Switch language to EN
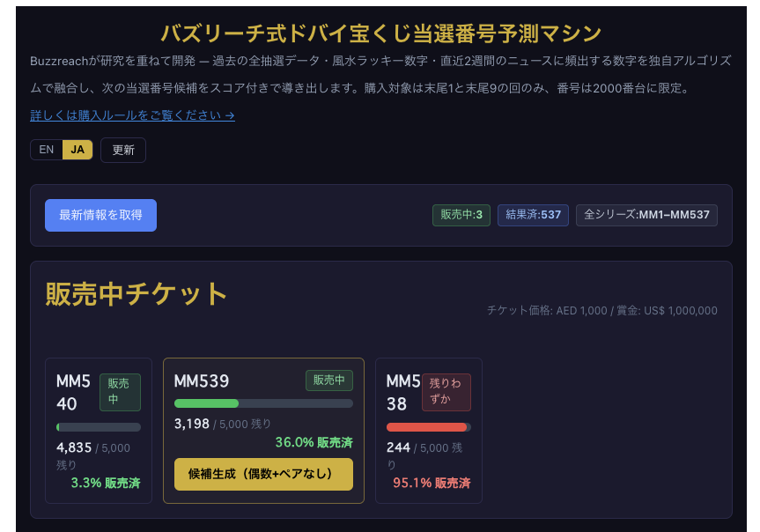The image size is (760, 532). (x=47, y=150)
